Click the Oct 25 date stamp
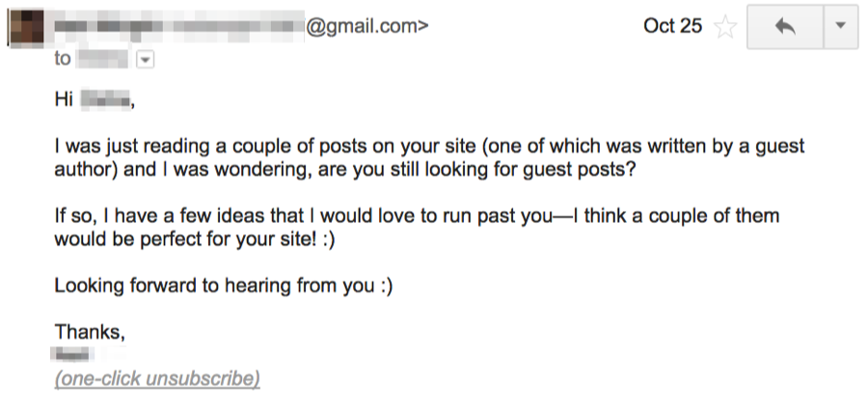868x409 pixels. [672, 26]
